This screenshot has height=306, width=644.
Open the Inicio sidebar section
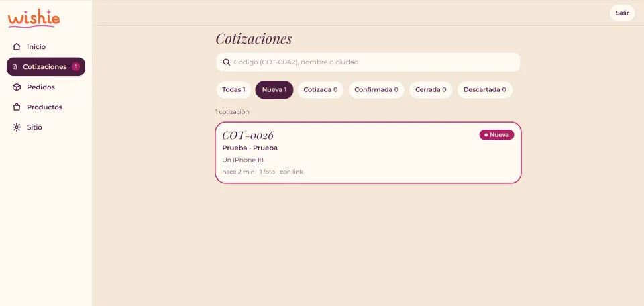(46, 47)
